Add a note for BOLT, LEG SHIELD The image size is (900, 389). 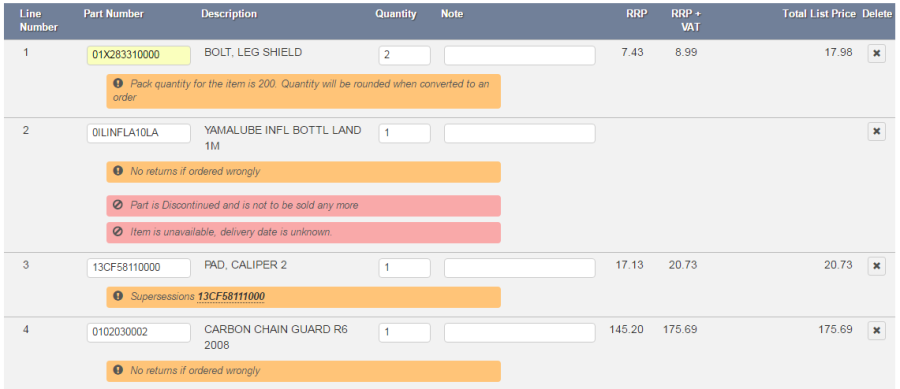(x=519, y=56)
